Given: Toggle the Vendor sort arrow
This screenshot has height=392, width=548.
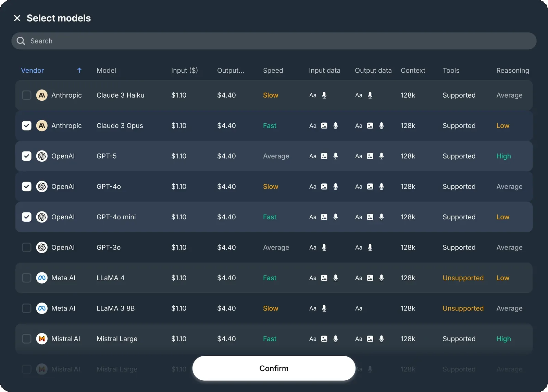Looking at the screenshot, I should (x=79, y=71).
